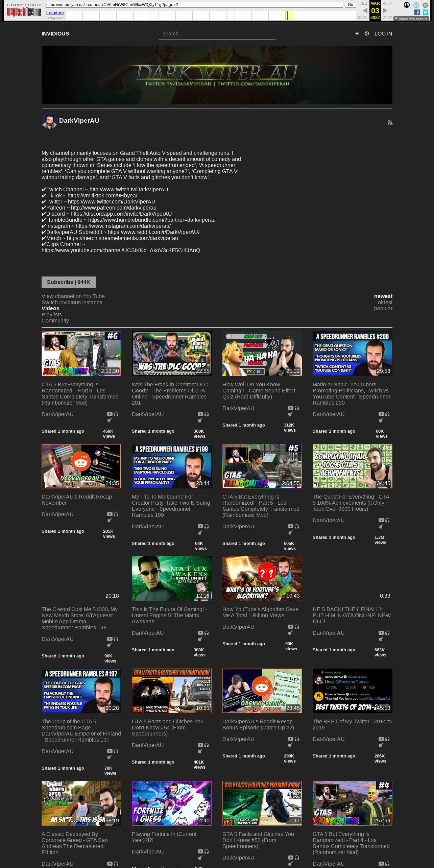The height and width of the screenshot is (868, 434).
Task: Click the 2022 capture timeline marker
Action: tap(288, 16)
